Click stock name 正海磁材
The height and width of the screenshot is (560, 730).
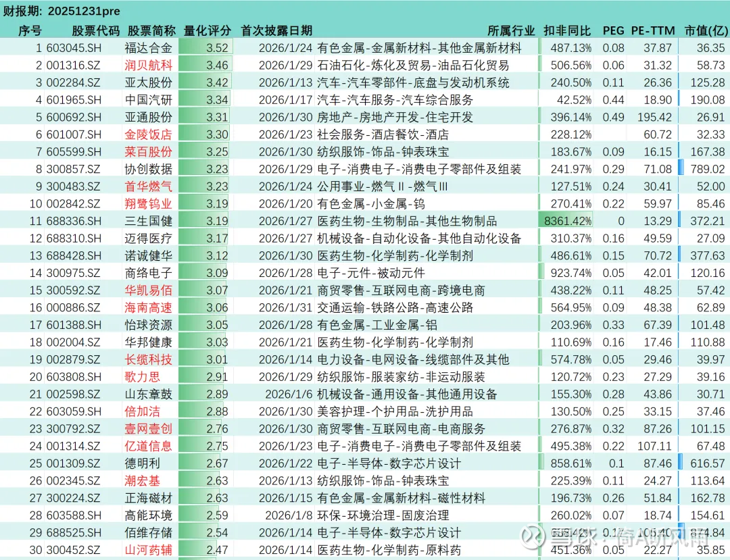click(x=149, y=498)
